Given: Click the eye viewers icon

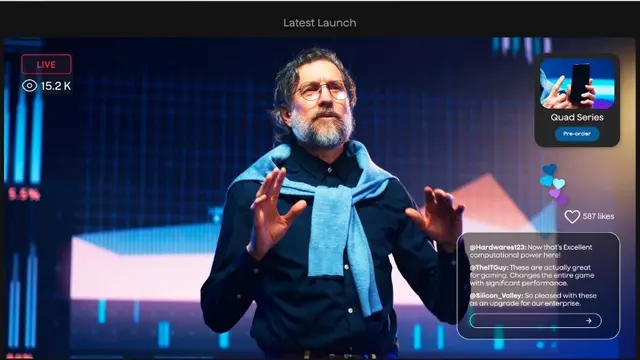Looking at the screenshot, I should pos(29,86).
